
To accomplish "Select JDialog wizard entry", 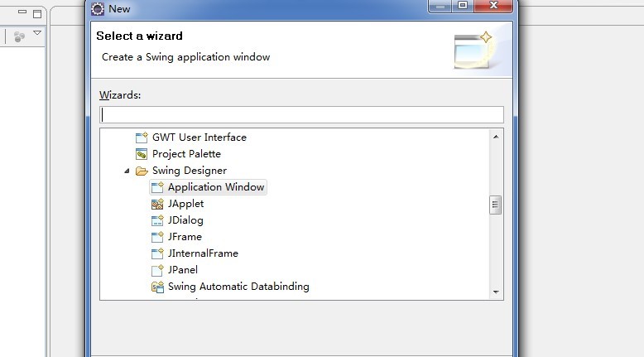I will pos(185,220).
